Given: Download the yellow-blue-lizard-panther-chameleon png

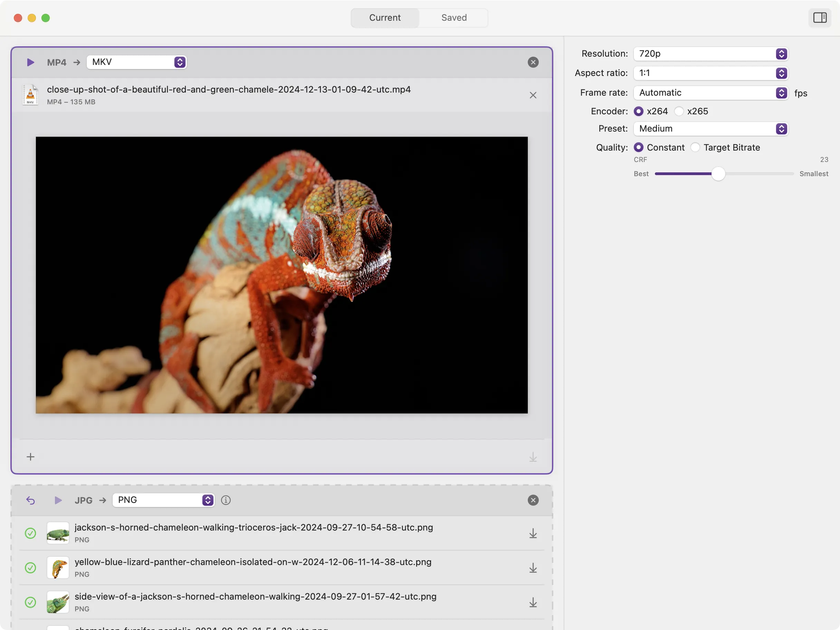Looking at the screenshot, I should pyautogui.click(x=533, y=568).
